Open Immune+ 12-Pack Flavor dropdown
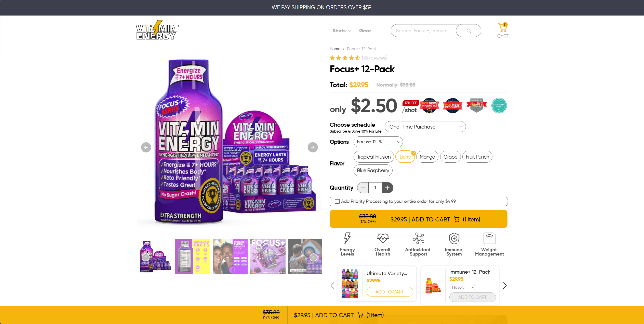The width and height of the screenshot is (644, 324). [x=463, y=287]
